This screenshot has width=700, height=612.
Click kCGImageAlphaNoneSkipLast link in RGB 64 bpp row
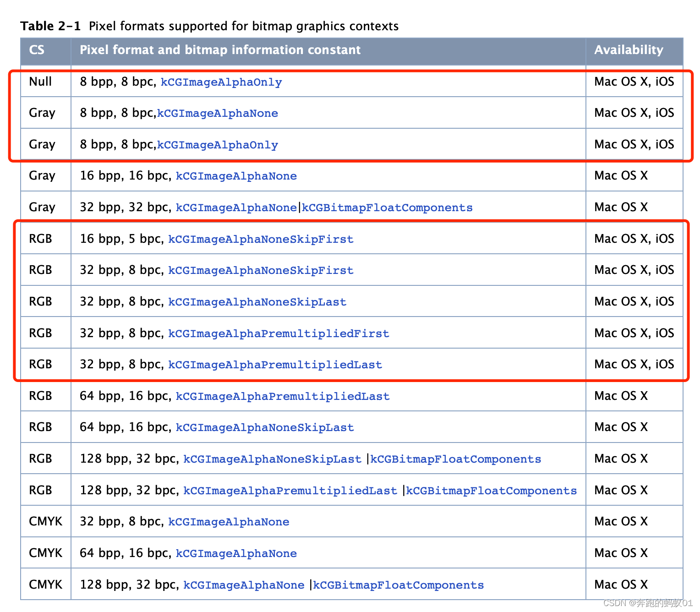pyautogui.click(x=265, y=428)
